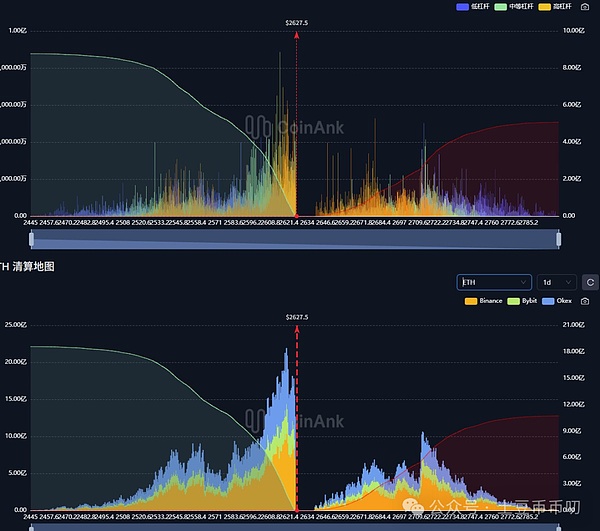Click the CoinAnk watermark logo in top chart

[296, 127]
